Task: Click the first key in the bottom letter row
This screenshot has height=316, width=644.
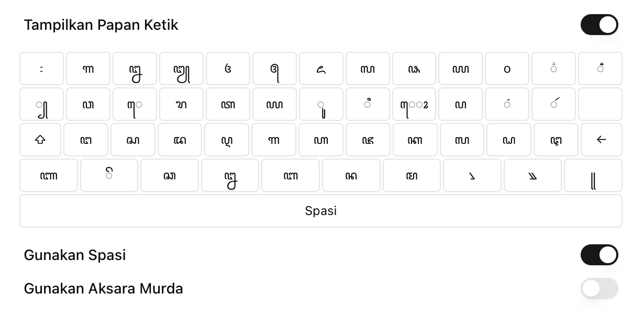Action: [49, 175]
